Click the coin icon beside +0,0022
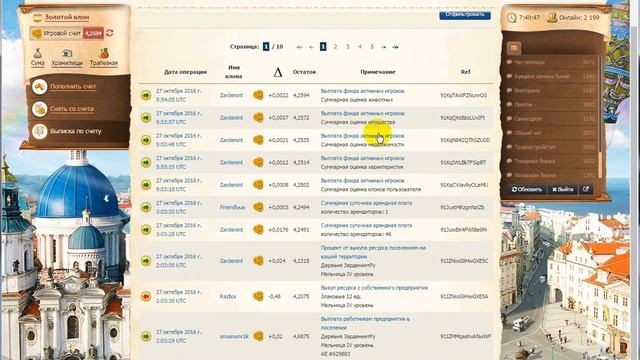This screenshot has height=360, width=640. [x=258, y=95]
